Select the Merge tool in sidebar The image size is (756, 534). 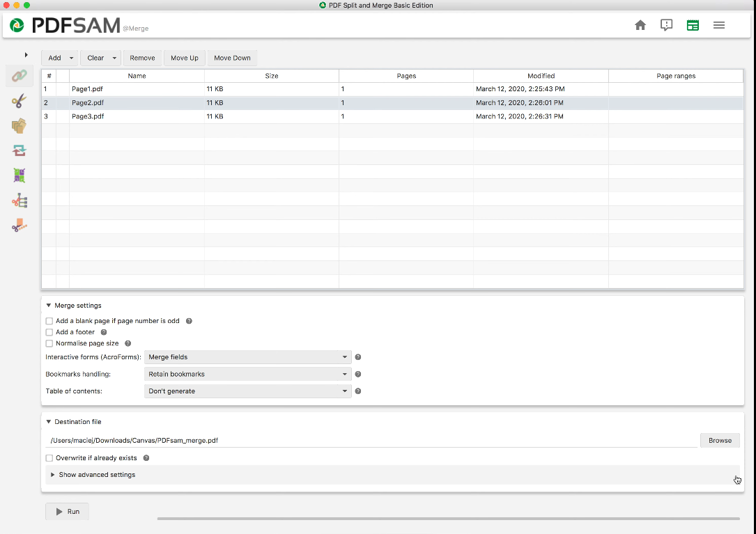(x=20, y=76)
